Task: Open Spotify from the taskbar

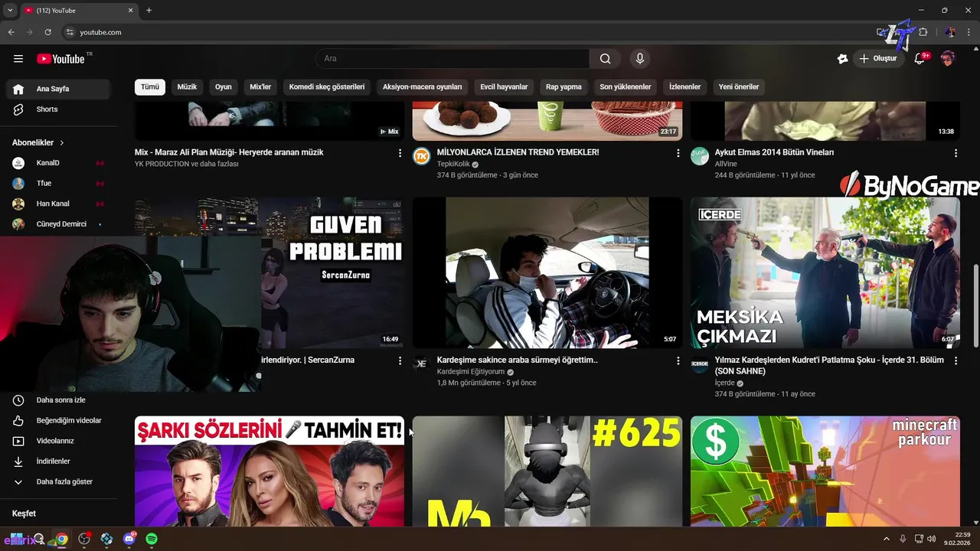Action: [x=152, y=539]
